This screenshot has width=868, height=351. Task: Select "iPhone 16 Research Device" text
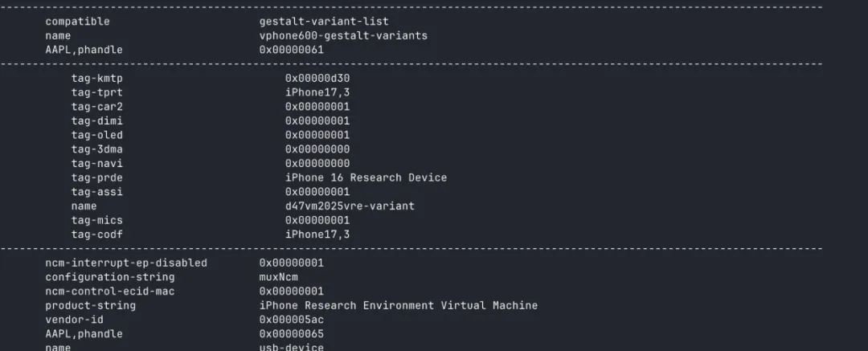point(366,178)
